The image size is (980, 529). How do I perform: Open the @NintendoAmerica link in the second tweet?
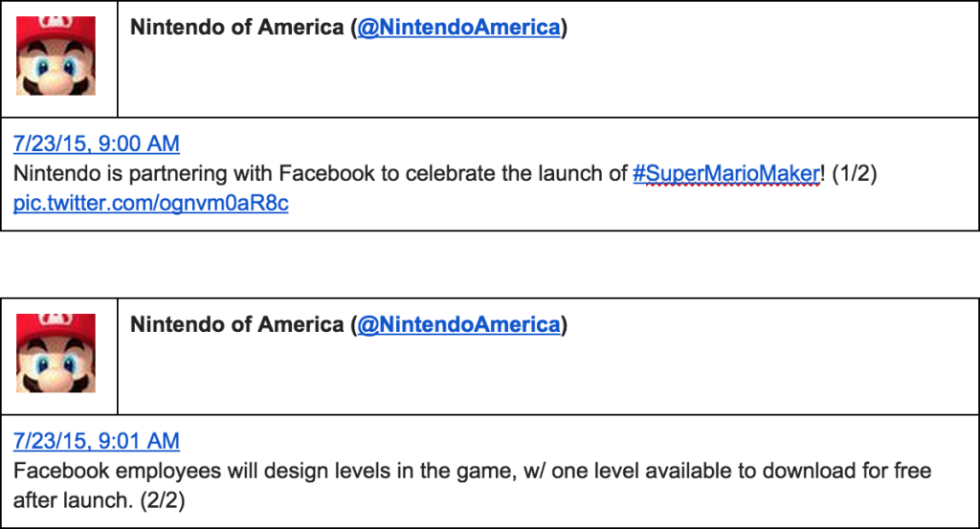point(458,325)
